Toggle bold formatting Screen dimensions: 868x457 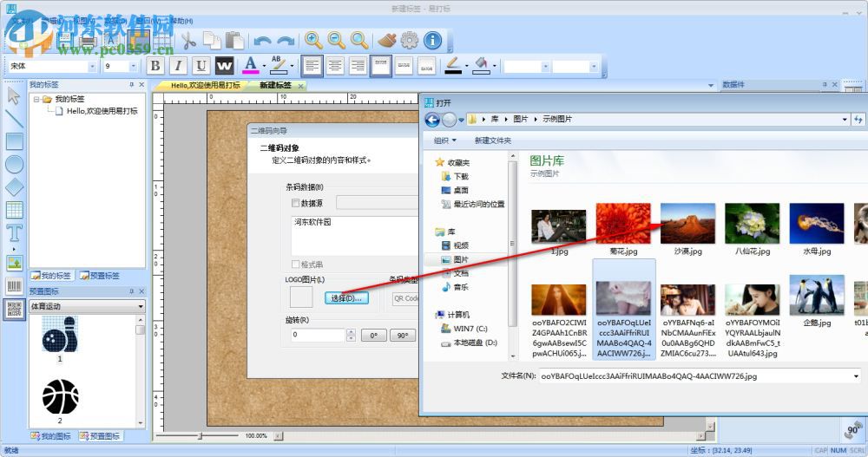click(x=155, y=66)
